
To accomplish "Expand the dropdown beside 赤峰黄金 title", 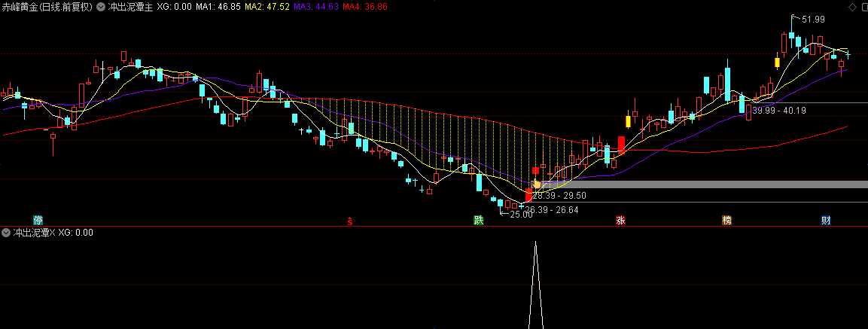I will click(x=100, y=8).
